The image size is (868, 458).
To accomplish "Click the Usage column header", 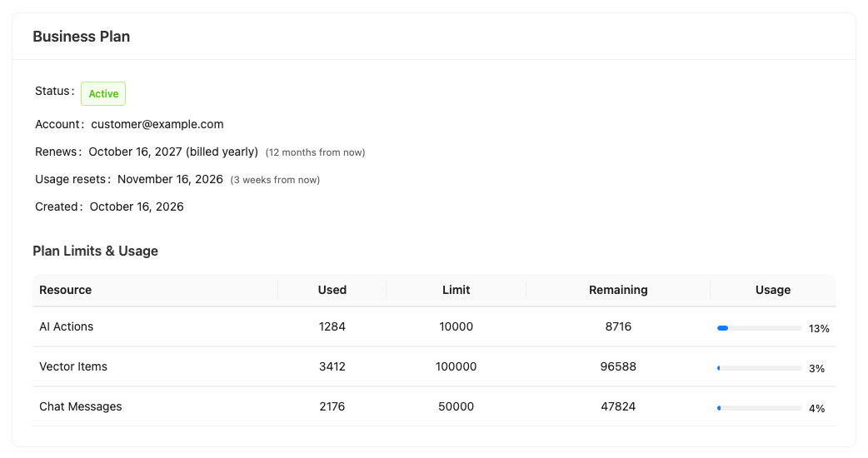I will pos(773,290).
